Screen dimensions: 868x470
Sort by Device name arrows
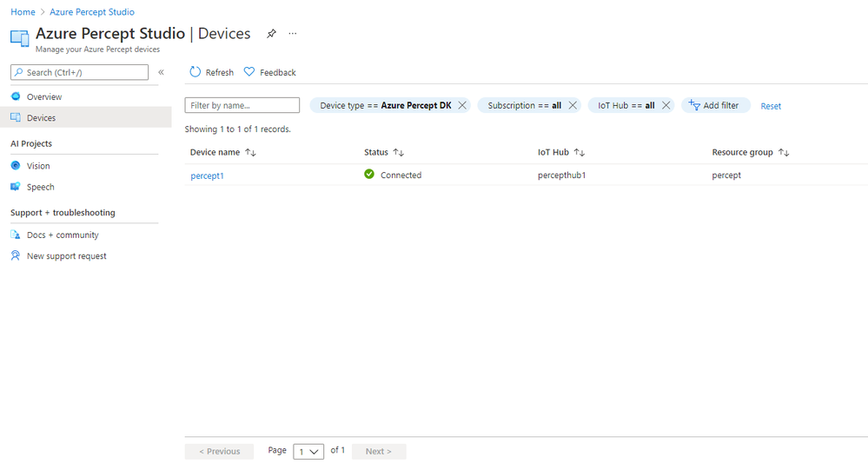(x=251, y=152)
